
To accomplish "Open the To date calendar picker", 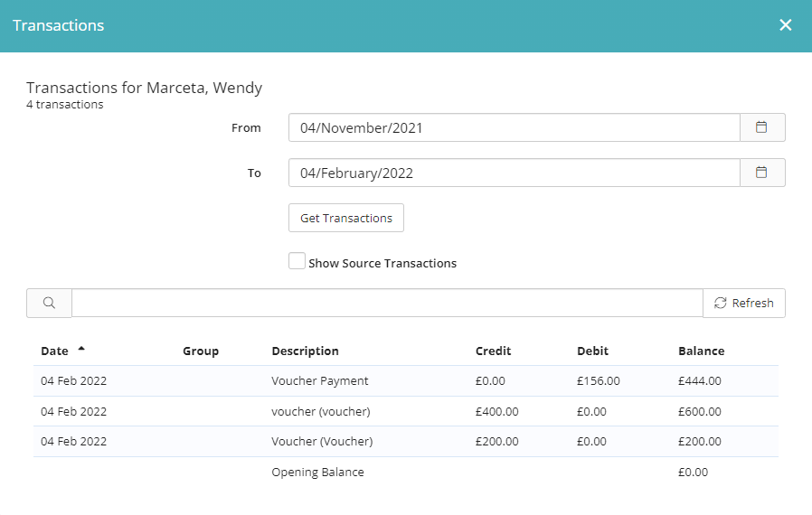I will point(761,173).
